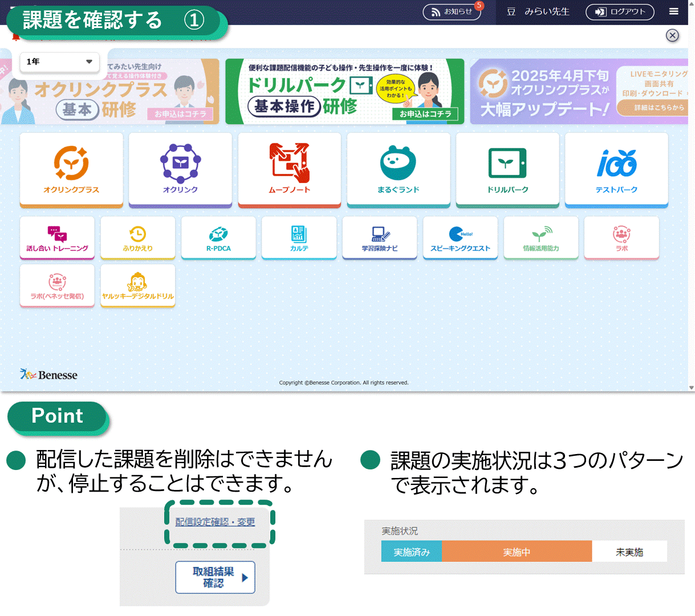This screenshot has width=695, height=616.
Task: Launch ヤルッキーデジタルドリル tile
Action: [x=138, y=286]
